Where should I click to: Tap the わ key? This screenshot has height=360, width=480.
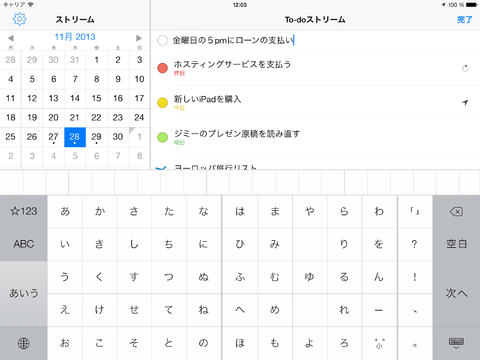point(379,211)
